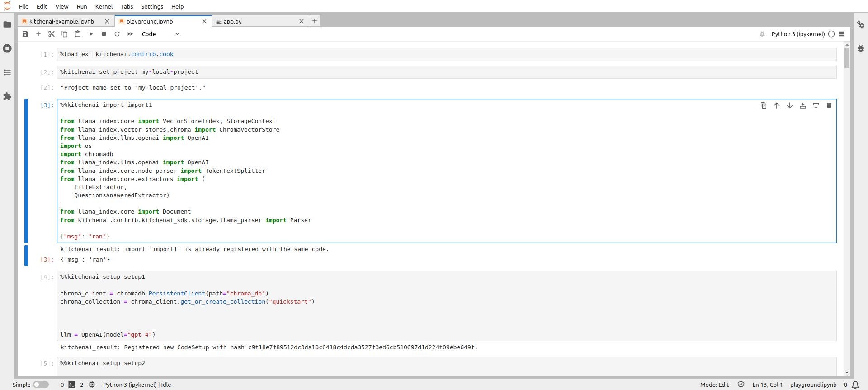The image size is (868, 390).
Task: Paste cell from clipboard toolbar icon
Action: tap(78, 34)
